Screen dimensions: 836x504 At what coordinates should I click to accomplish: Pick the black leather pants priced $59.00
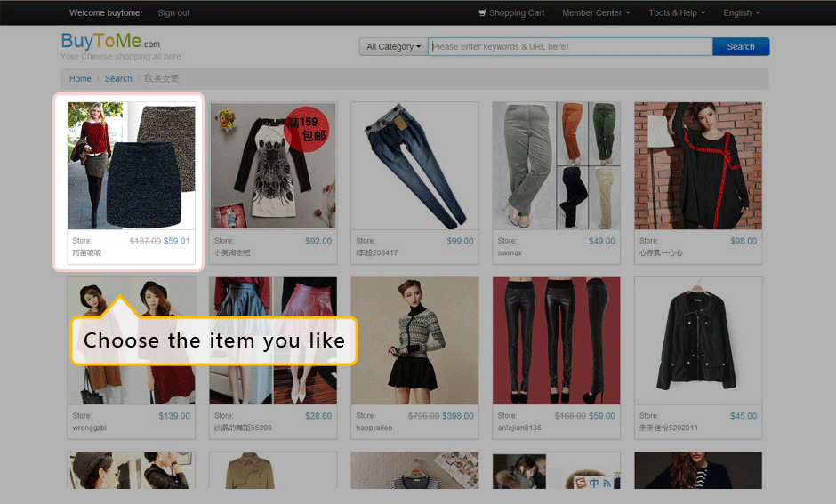pyautogui.click(x=556, y=340)
